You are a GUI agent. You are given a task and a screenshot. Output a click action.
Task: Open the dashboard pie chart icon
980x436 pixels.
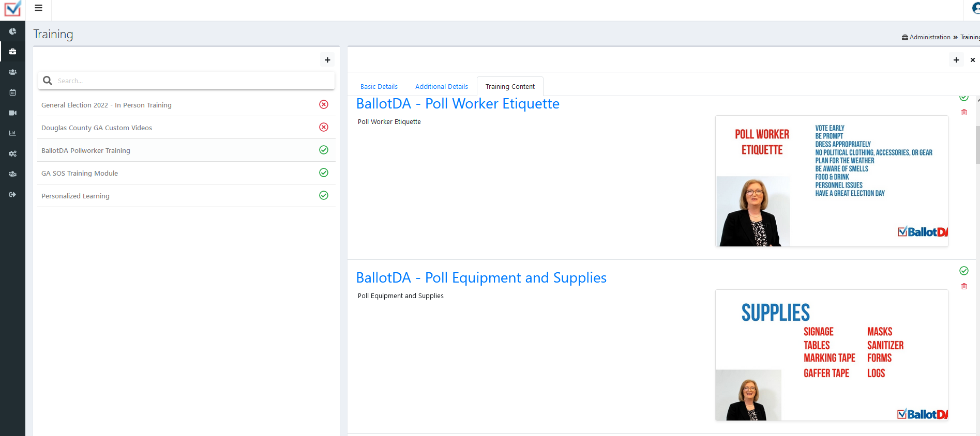pyautogui.click(x=12, y=32)
